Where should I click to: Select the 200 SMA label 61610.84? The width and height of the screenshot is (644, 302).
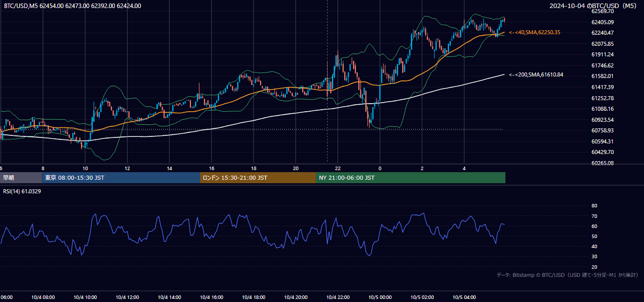click(x=536, y=75)
